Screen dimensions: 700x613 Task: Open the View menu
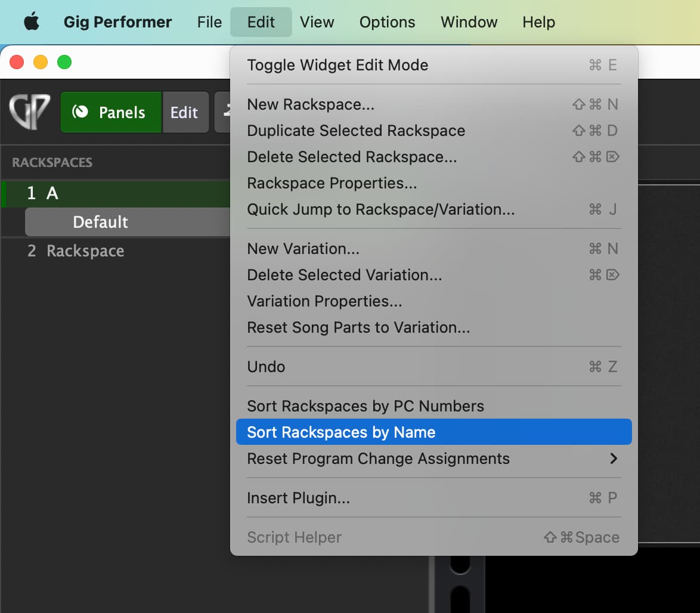(317, 22)
